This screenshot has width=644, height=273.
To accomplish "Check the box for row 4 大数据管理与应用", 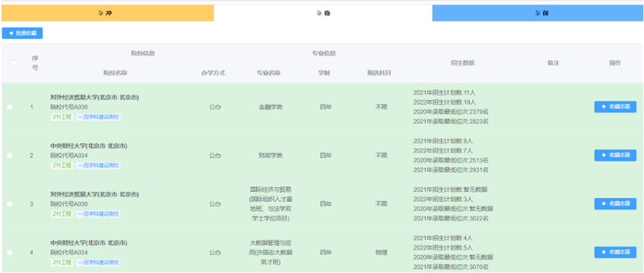I will tap(10, 253).
